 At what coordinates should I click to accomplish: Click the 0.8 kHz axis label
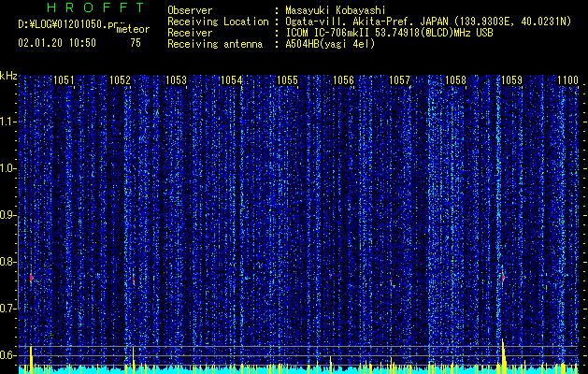tap(7, 262)
